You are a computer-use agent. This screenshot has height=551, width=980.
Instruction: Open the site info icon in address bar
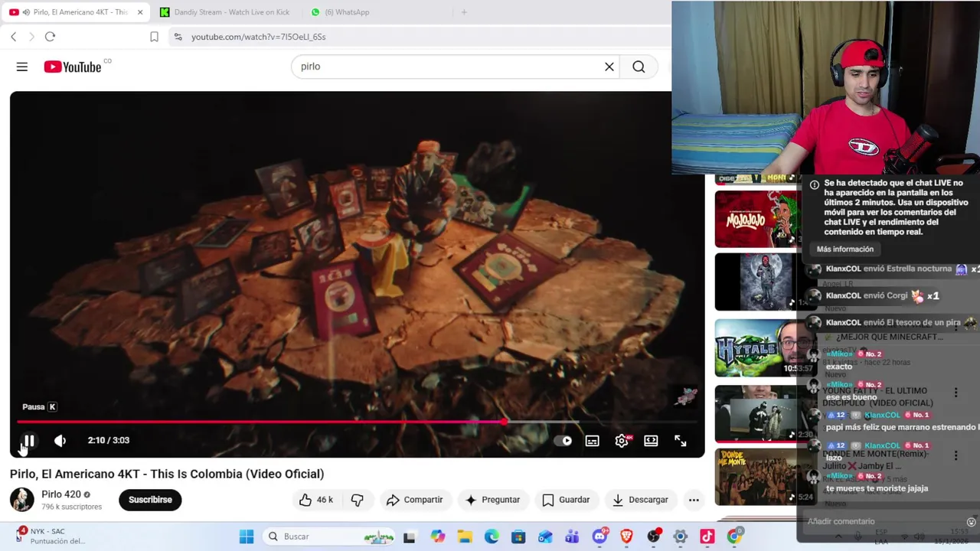(x=178, y=37)
